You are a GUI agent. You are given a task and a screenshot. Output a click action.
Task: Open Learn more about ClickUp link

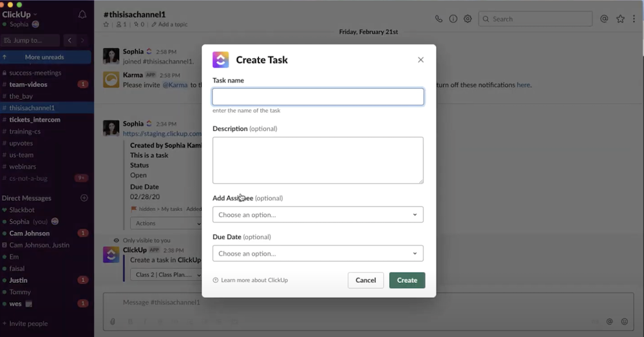tap(250, 280)
